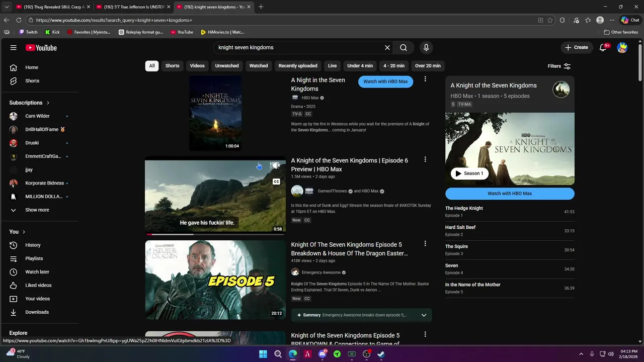Select the Live filter chip

coord(333,66)
